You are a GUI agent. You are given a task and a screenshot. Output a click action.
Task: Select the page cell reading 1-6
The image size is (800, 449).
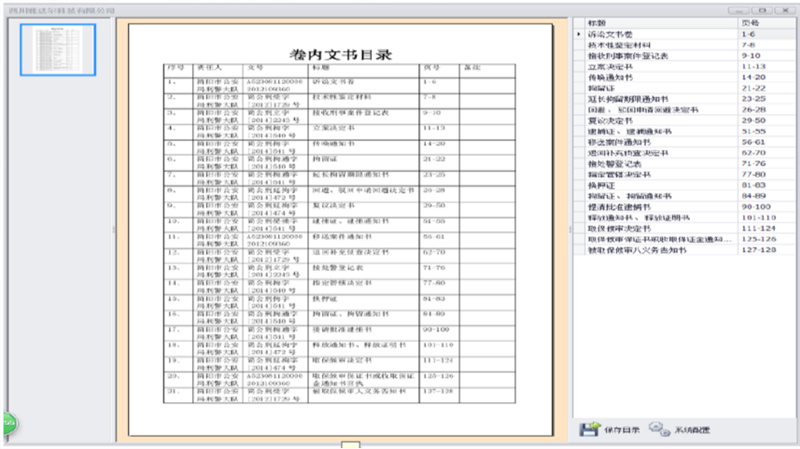coord(766,34)
